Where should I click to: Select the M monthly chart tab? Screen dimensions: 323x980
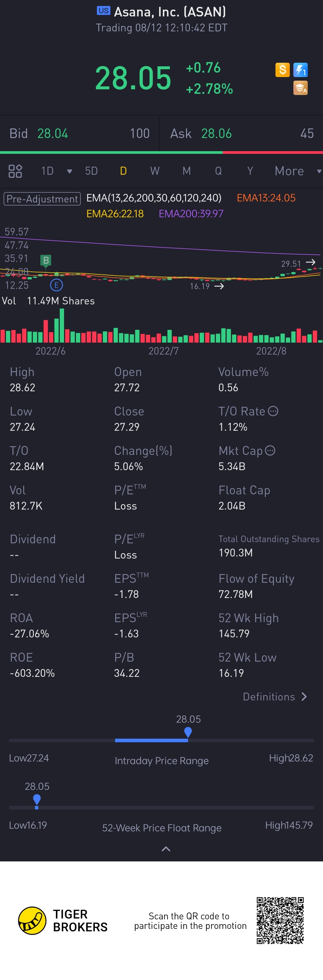click(187, 171)
